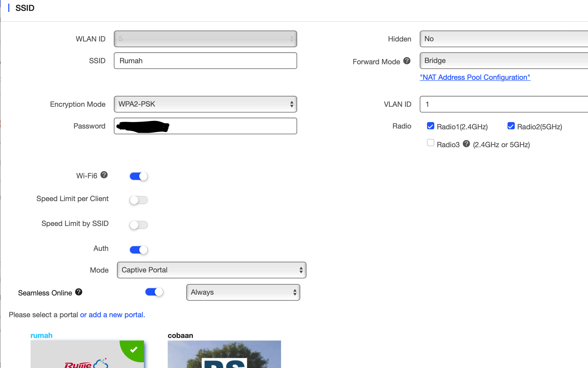
Task: Uncheck Radio2(5GHz) checkbox
Action: [511, 126]
